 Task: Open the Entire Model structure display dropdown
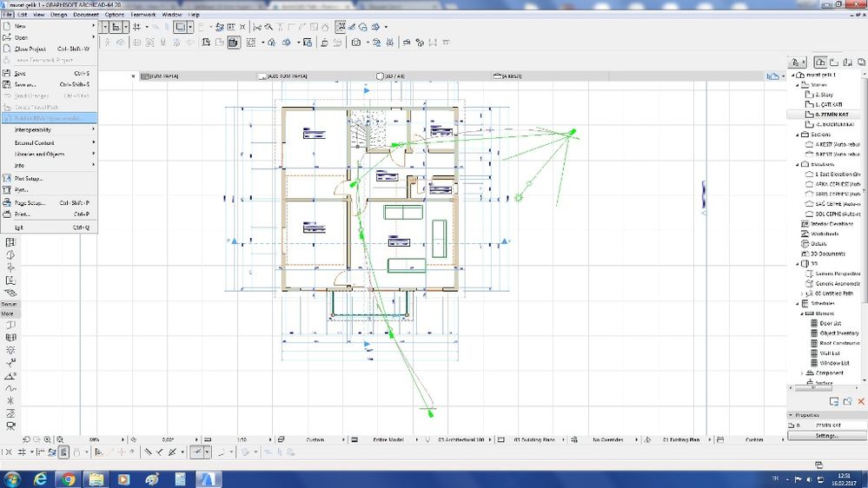(x=387, y=440)
